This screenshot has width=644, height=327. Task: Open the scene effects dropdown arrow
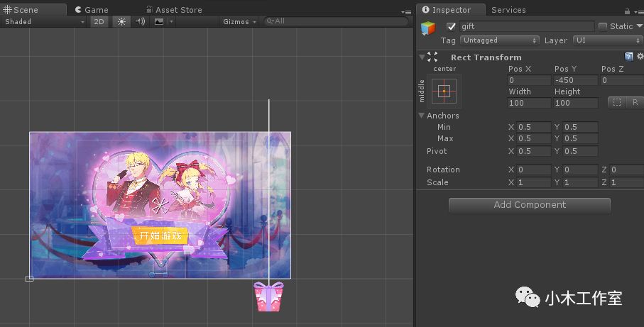pyautogui.click(x=171, y=21)
